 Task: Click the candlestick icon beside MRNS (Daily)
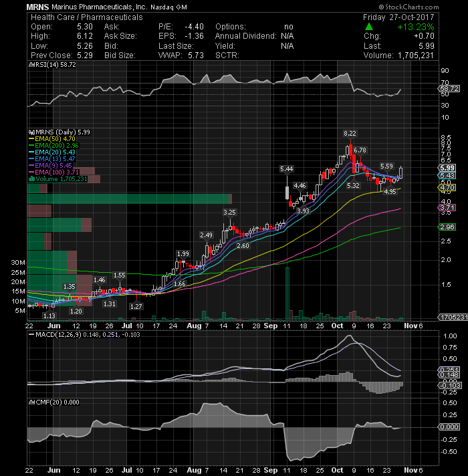[31, 132]
